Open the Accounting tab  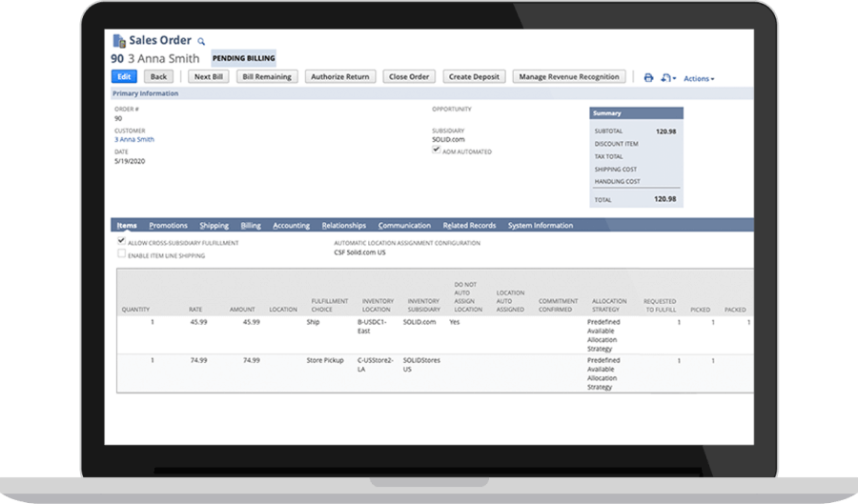pos(291,225)
